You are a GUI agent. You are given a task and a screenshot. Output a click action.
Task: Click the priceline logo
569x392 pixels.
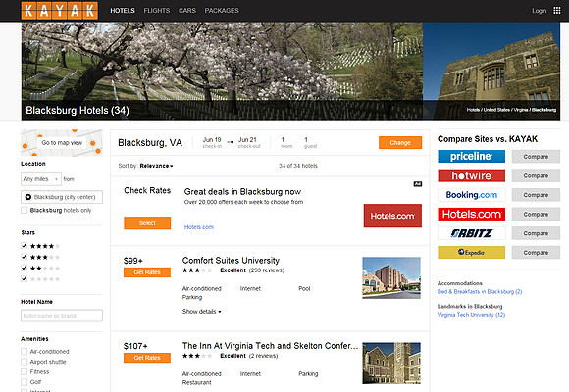pos(471,156)
